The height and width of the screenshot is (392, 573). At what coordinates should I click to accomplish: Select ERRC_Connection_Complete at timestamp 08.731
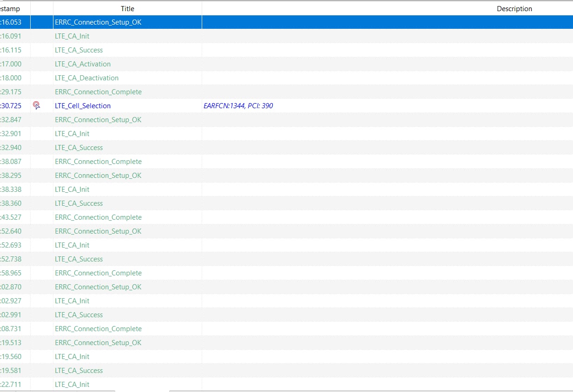tap(98, 328)
